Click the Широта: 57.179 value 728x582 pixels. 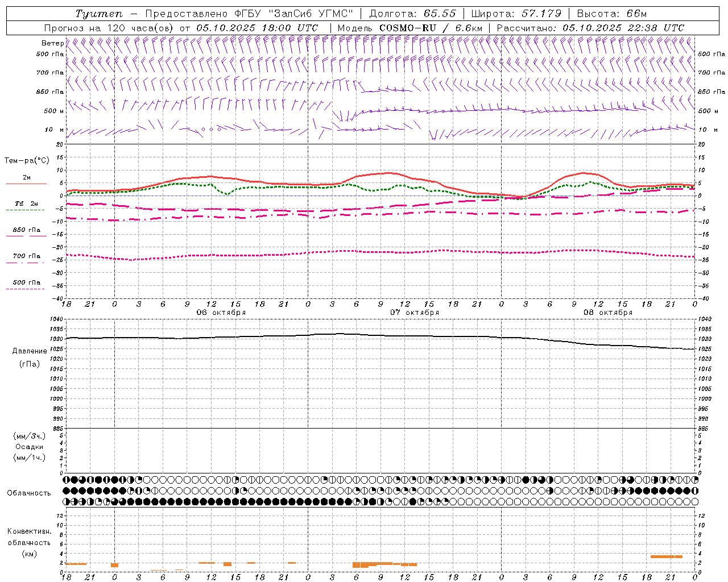516,14
